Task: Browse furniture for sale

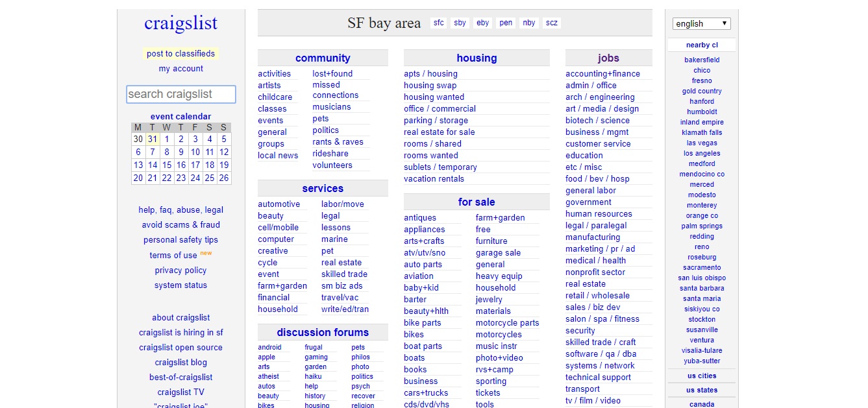Action: point(491,241)
